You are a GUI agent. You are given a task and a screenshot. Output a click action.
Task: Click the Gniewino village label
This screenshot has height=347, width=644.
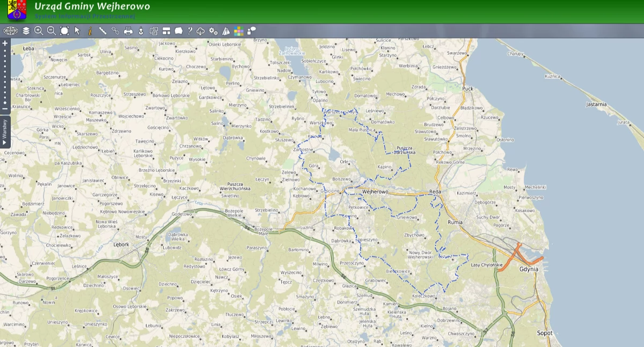[x=255, y=90]
